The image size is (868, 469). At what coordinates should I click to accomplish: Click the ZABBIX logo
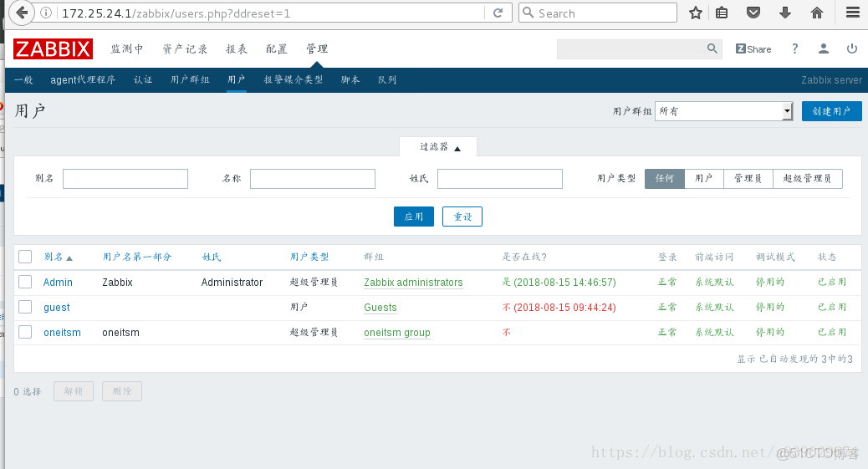coord(54,48)
